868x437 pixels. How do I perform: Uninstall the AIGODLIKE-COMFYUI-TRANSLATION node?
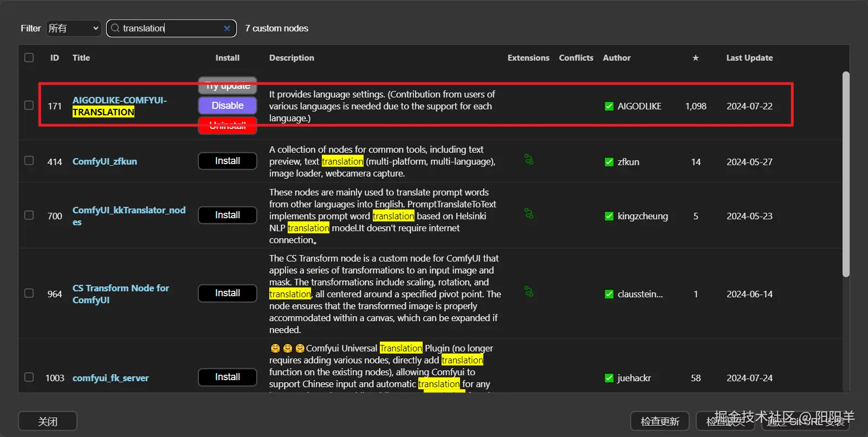point(228,125)
